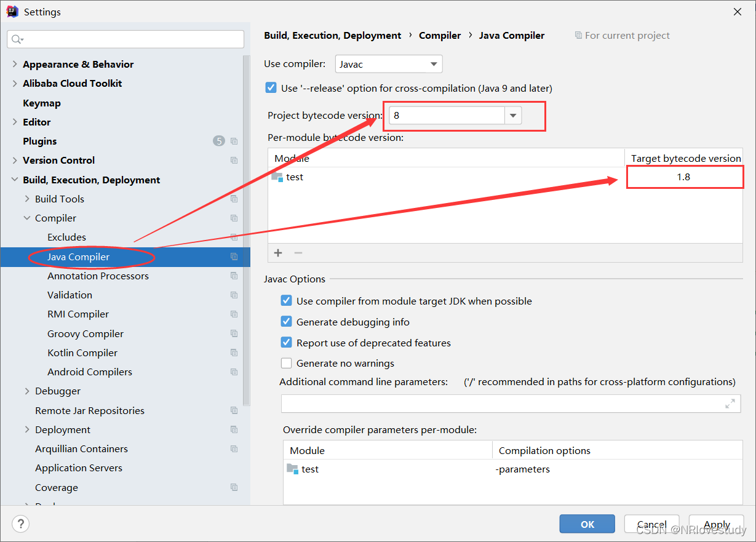Click project-level icon next to Remote Jar Repositories
The width and height of the screenshot is (756, 542).
pos(234,410)
